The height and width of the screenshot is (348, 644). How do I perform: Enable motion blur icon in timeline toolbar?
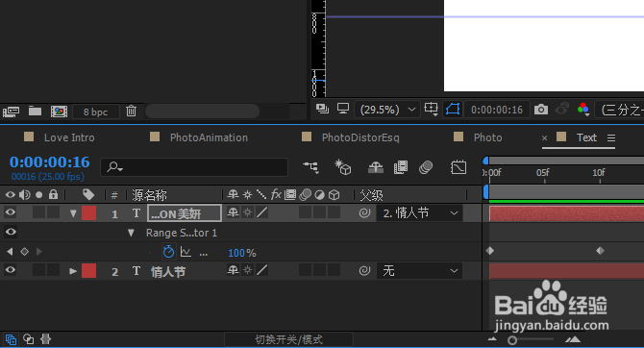426,167
